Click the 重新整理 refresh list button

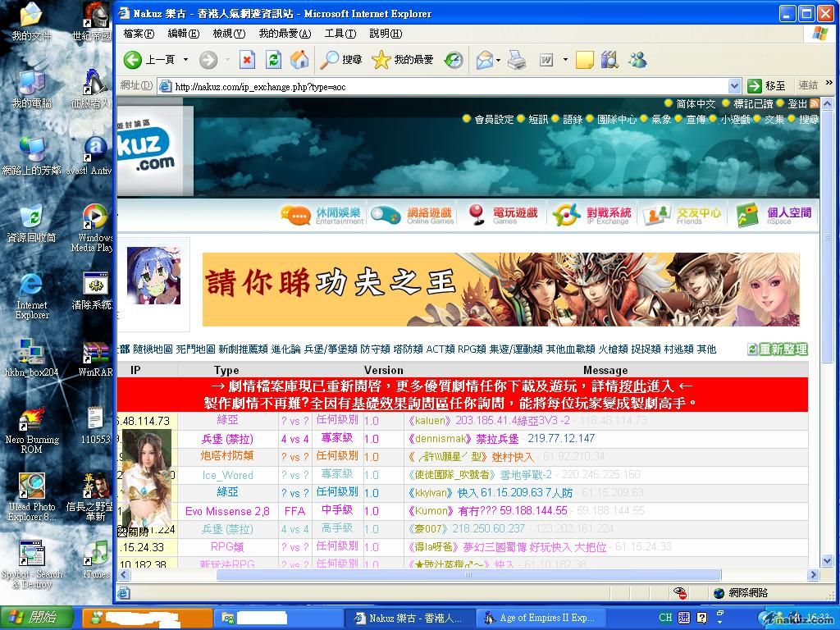778,349
